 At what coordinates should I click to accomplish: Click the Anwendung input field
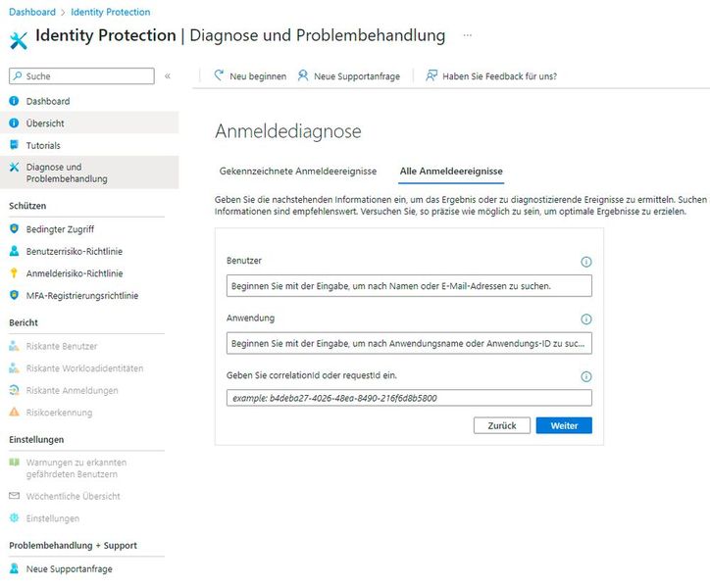point(408,343)
